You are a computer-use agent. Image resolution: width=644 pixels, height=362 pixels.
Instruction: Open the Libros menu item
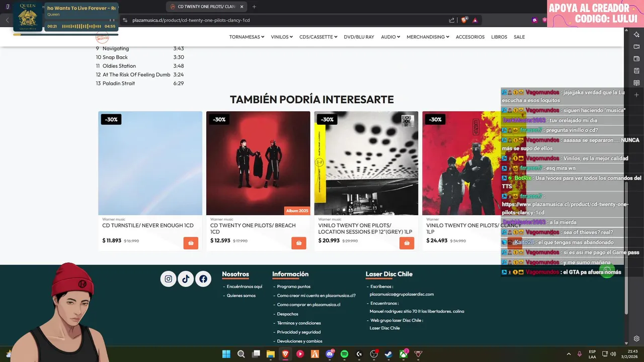click(x=499, y=37)
